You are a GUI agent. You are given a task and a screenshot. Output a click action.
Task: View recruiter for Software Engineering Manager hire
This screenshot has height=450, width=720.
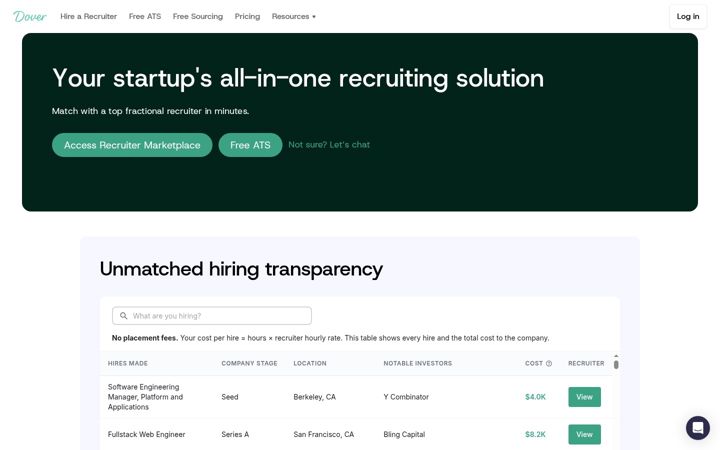(585, 397)
